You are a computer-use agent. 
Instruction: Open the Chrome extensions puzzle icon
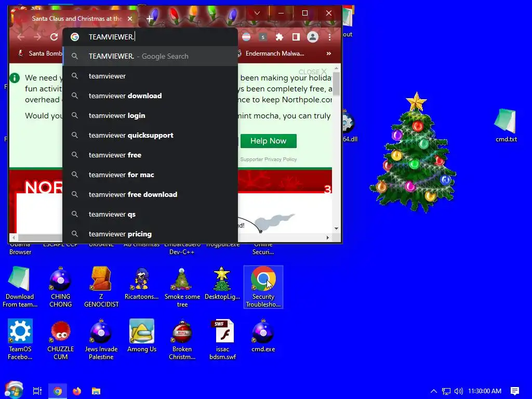click(279, 37)
